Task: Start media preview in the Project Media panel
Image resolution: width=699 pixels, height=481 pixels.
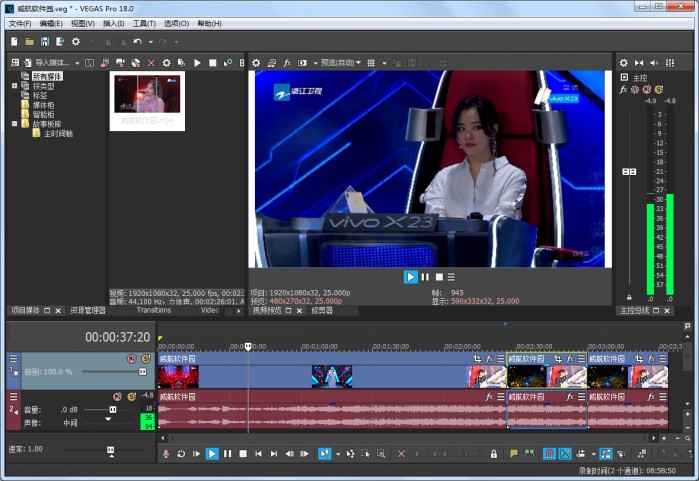Action: point(197,63)
